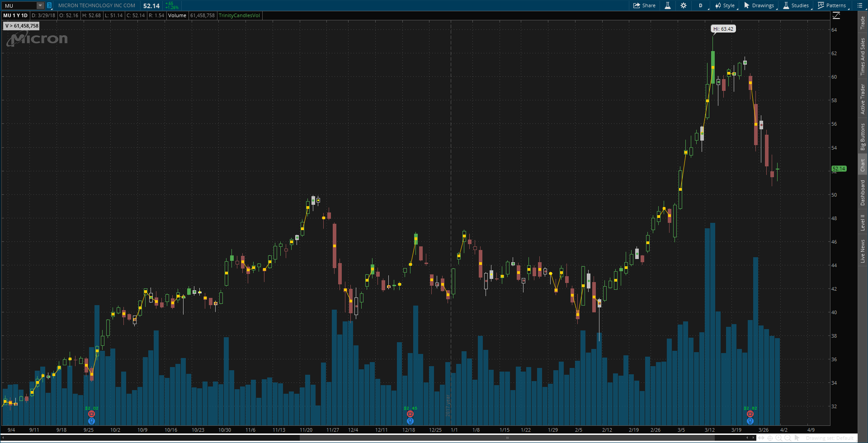Click the red earnings phone icon near 9/25
This screenshot has height=443, width=868.
92,414
